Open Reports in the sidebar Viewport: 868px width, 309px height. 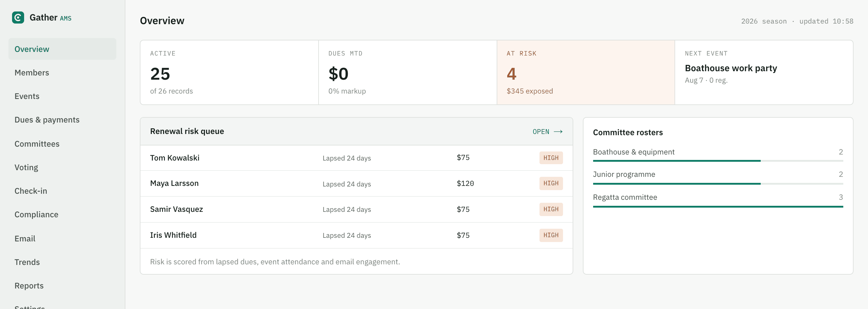(x=62, y=286)
